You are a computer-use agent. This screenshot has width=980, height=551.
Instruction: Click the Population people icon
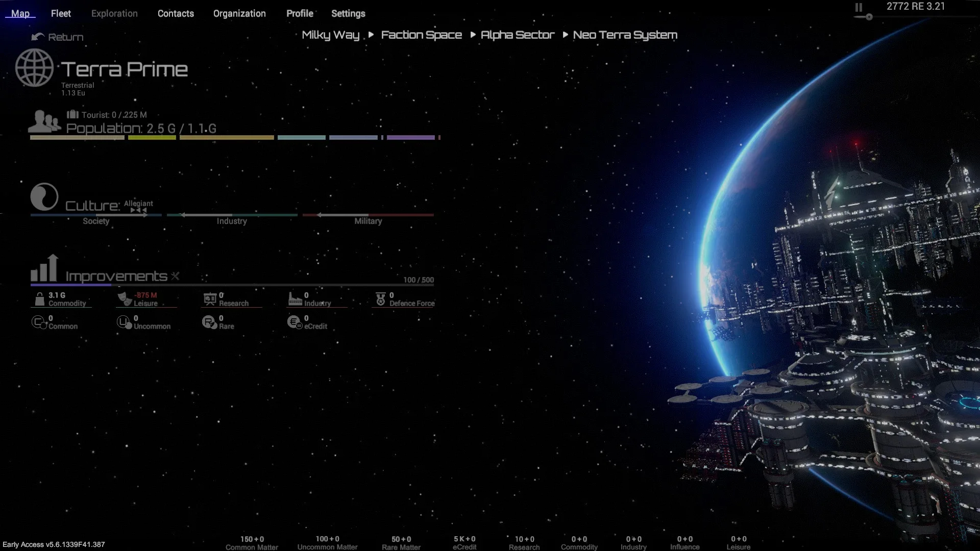tap(44, 121)
